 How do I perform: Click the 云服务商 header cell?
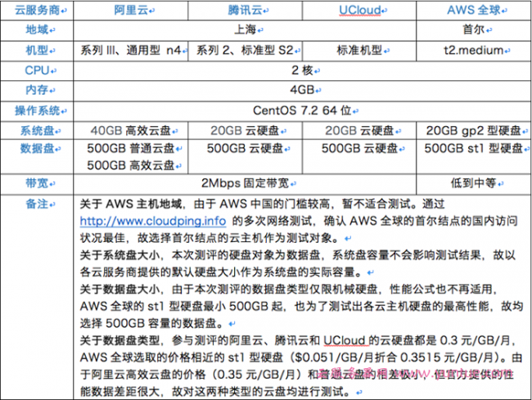(x=38, y=11)
